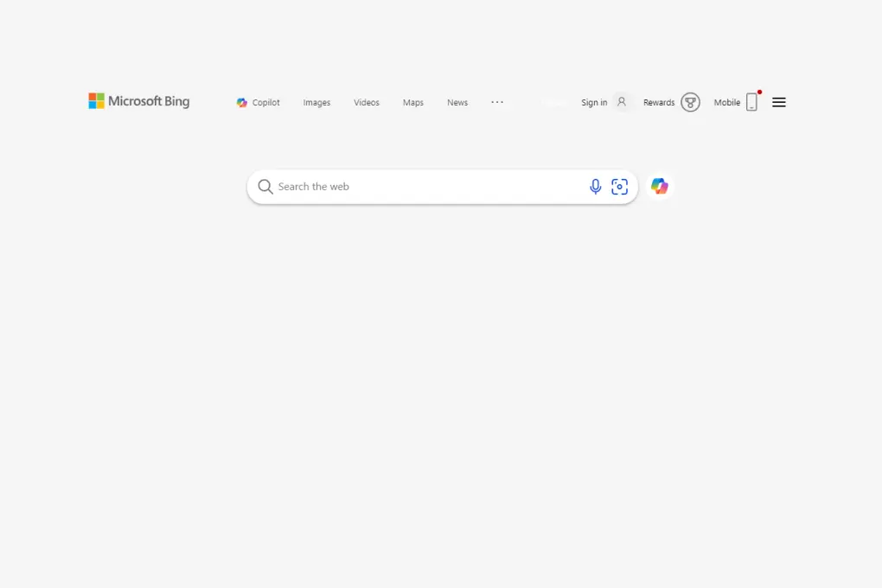The height and width of the screenshot is (588, 882).
Task: Click the Microsoft Bing logo
Action: (139, 101)
